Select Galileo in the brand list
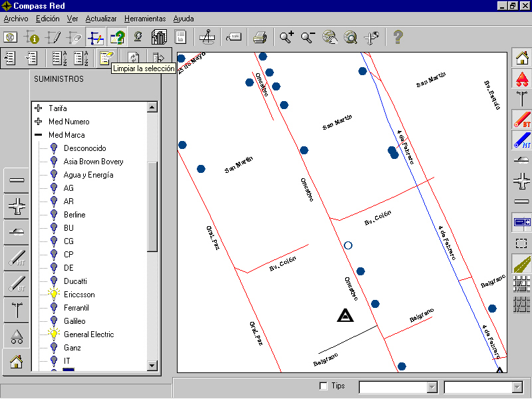This screenshot has width=532, height=399. [x=74, y=321]
